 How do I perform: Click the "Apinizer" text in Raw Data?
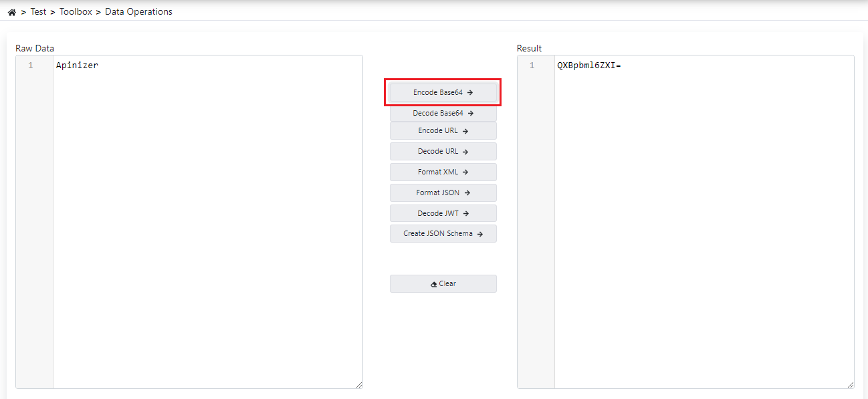(77, 65)
